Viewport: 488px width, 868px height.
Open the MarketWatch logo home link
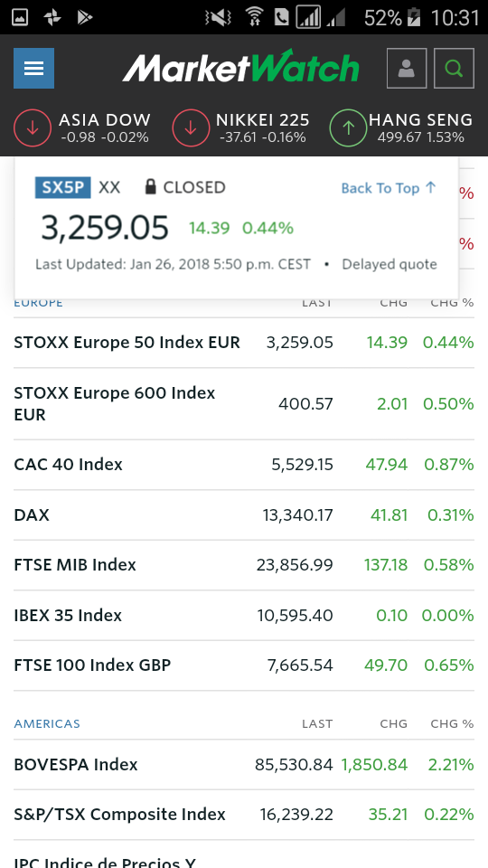point(240,67)
